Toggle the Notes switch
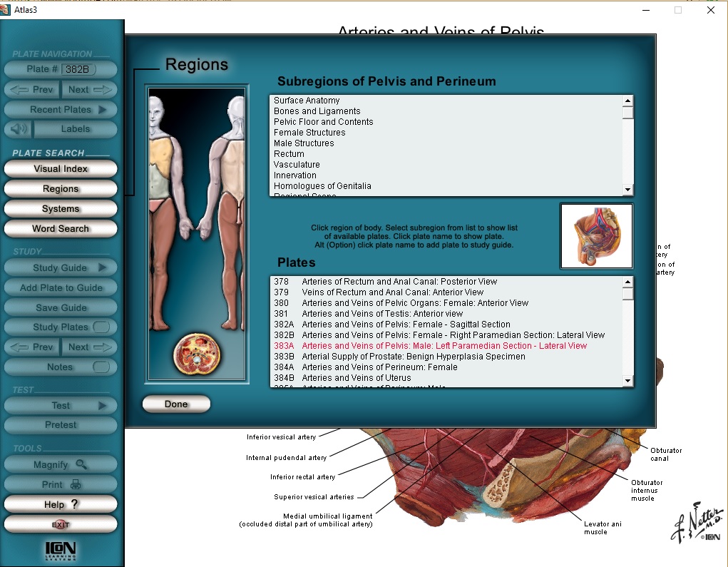The width and height of the screenshot is (728, 567). coord(101,367)
